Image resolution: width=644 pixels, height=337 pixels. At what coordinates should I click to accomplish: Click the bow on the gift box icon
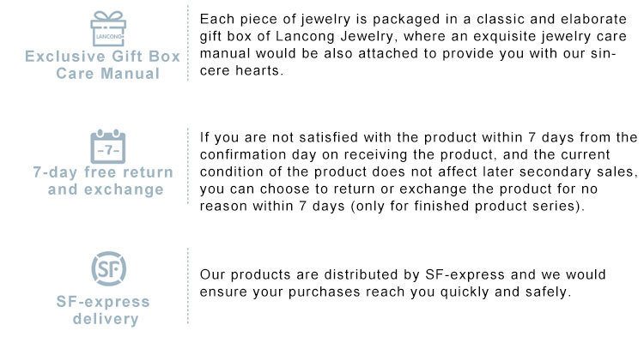coord(108,16)
